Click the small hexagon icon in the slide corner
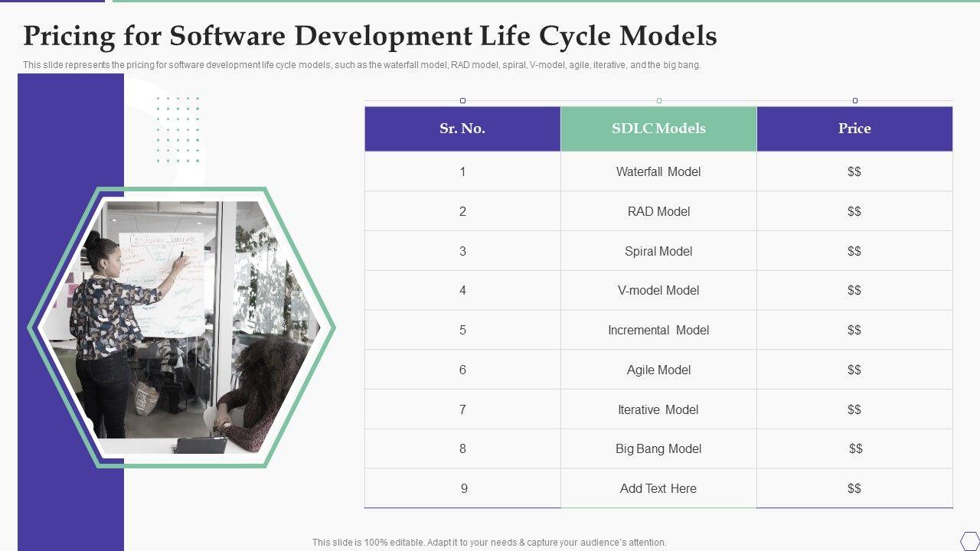Screen dimensions: 980x551 click(x=970, y=540)
